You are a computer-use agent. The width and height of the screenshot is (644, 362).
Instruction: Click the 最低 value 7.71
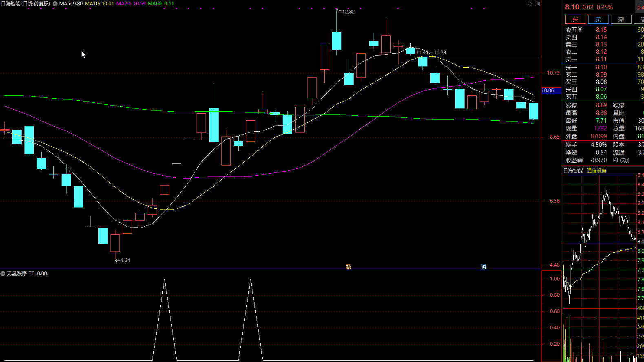tap(601, 121)
